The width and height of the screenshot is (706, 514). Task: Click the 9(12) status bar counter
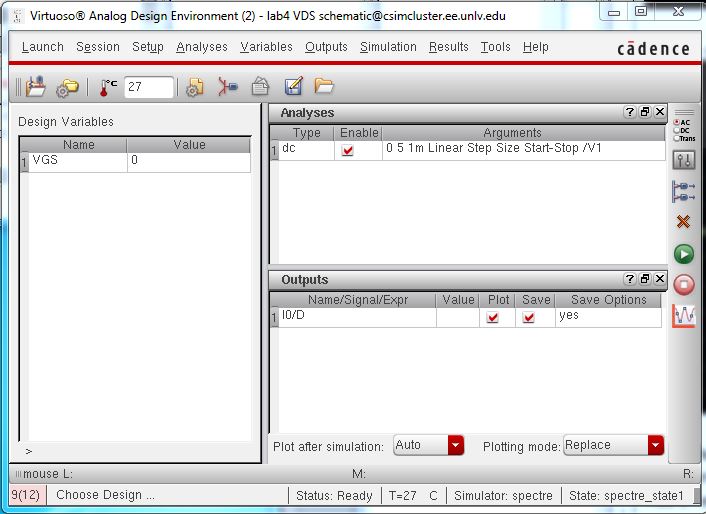(x=26, y=495)
